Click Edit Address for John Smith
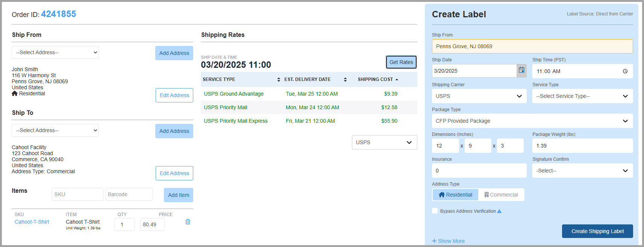This screenshot has width=644, height=247. 174,95
